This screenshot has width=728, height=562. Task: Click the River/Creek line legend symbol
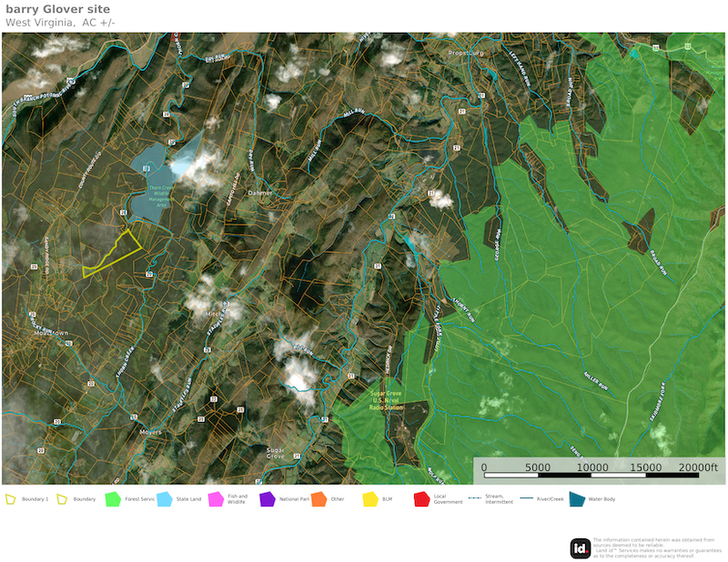(526, 499)
